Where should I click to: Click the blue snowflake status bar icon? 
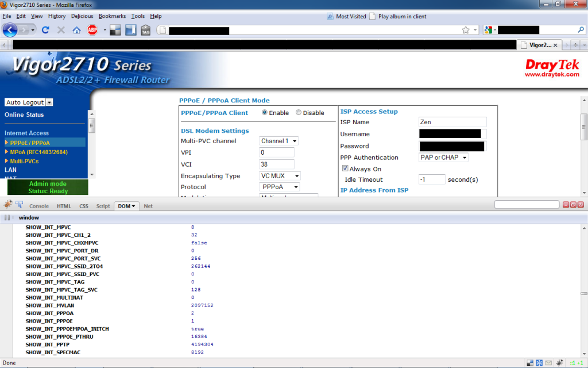pyautogui.click(x=540, y=363)
